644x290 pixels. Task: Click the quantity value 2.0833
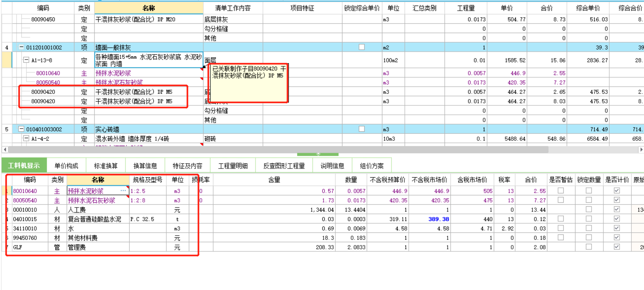[x=356, y=247]
